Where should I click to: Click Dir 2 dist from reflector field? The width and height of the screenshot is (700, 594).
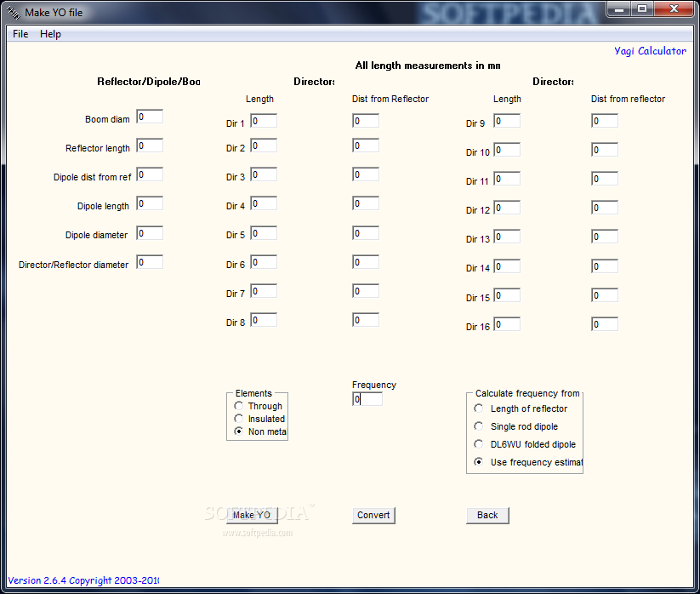(366, 146)
